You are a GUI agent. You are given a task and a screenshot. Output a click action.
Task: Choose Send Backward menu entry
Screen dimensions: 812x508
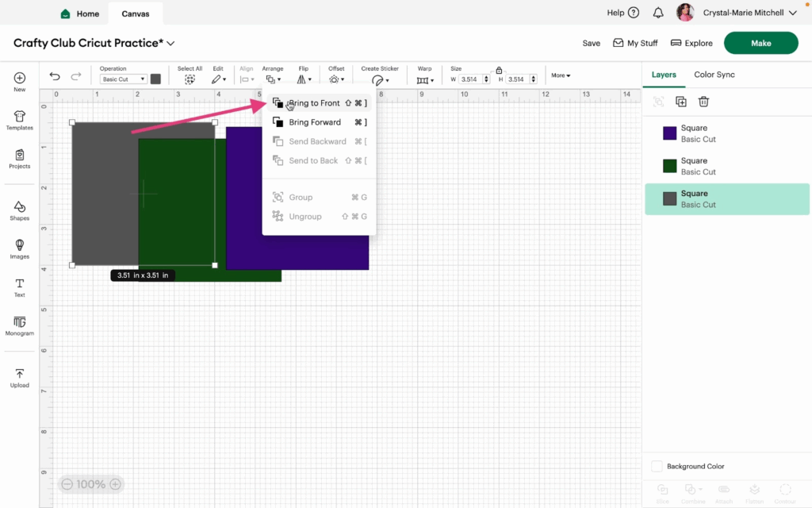pos(320,141)
